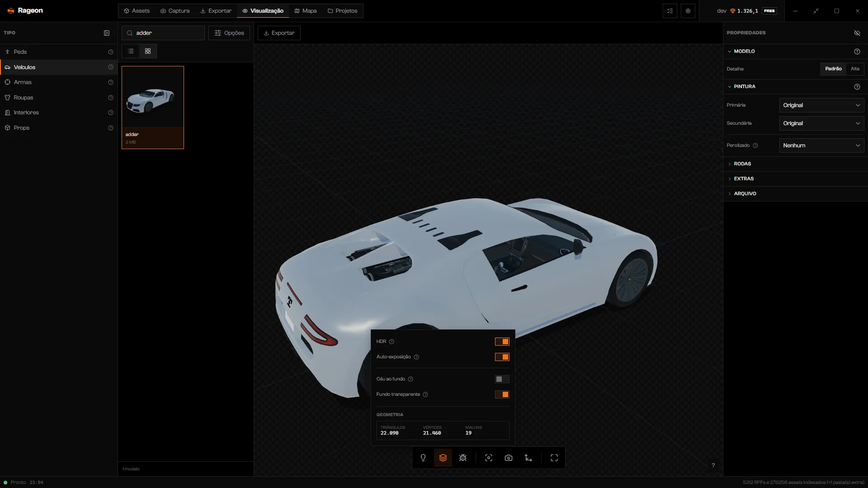The height and width of the screenshot is (488, 868).
Task: Select the adder vehicle thumbnail
Action: tap(153, 108)
